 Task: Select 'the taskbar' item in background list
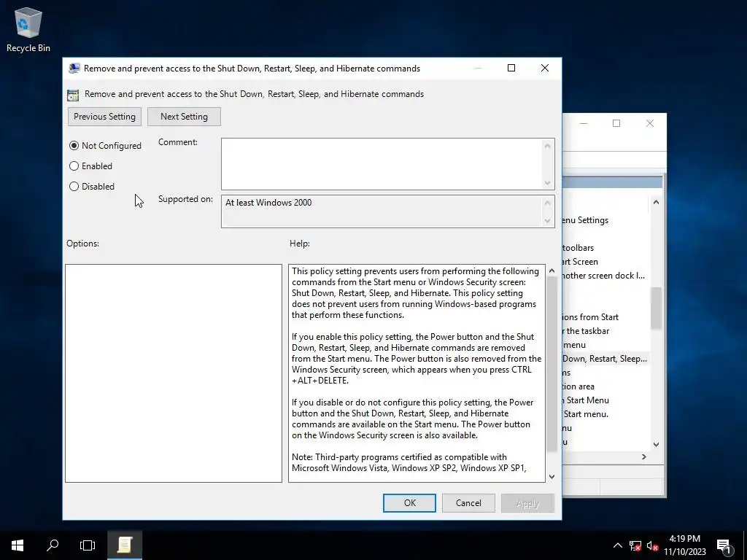click(x=586, y=331)
